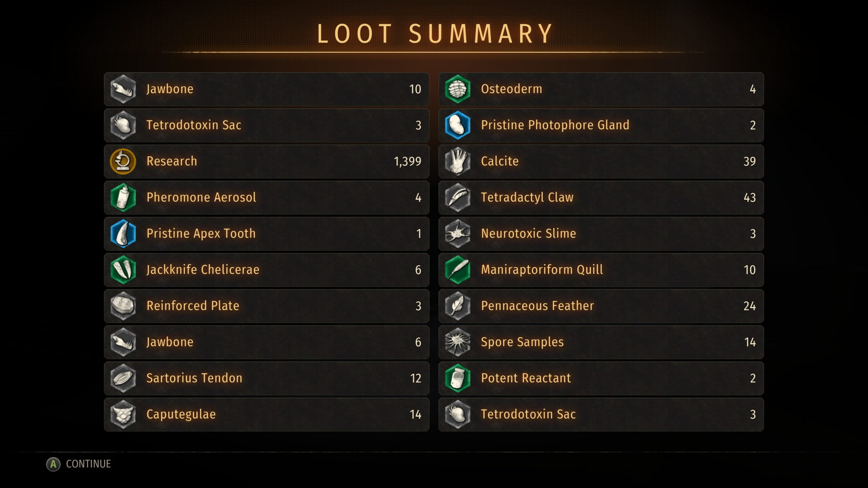
Task: Select the Caputegulae loot entry
Action: point(267,414)
